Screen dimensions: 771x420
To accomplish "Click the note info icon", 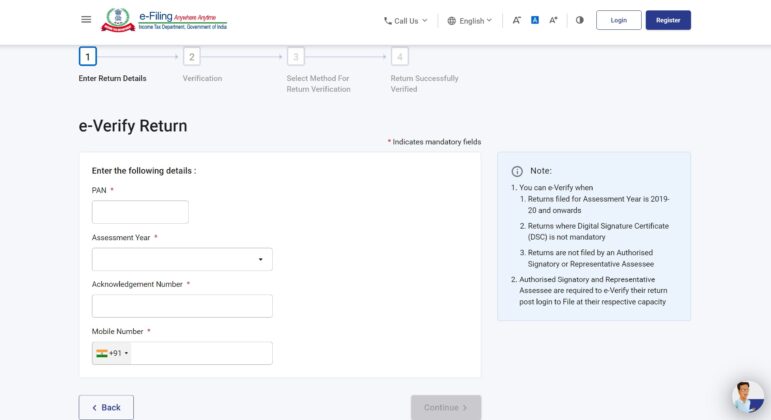I will click(517, 171).
